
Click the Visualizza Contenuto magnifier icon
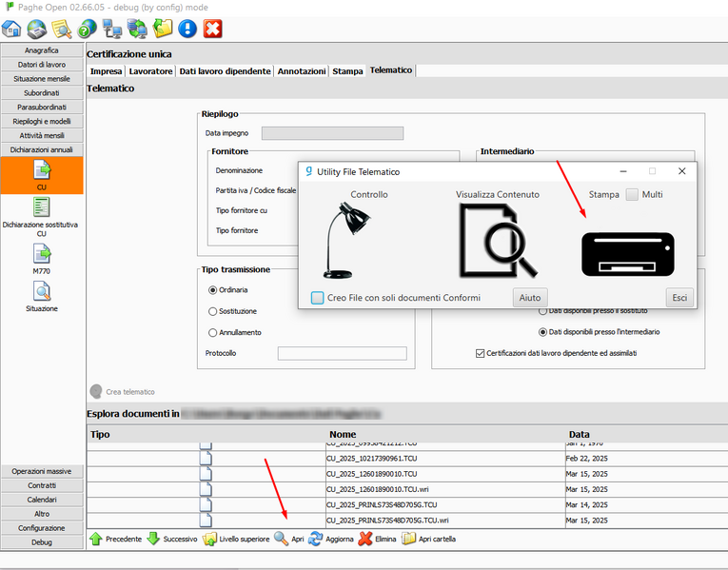tap(497, 240)
